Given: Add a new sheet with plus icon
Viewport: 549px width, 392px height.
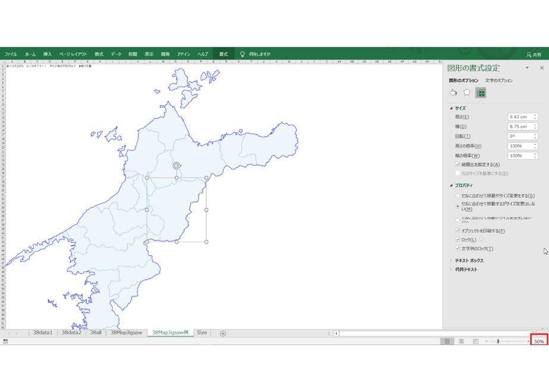Looking at the screenshot, I should (x=223, y=334).
